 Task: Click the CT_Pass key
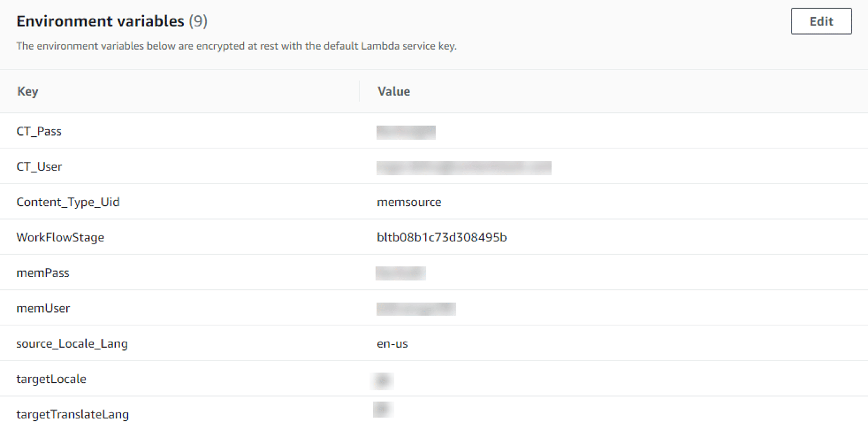coord(39,131)
